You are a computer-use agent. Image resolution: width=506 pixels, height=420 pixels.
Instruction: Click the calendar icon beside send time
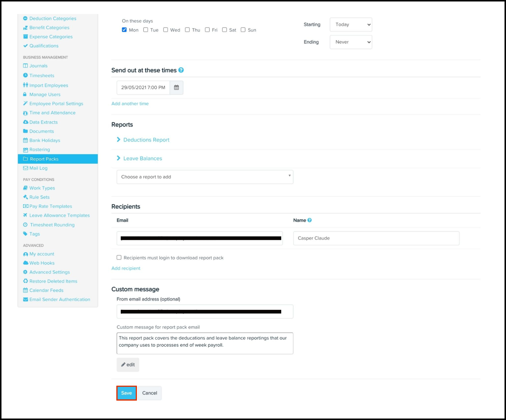click(x=176, y=87)
